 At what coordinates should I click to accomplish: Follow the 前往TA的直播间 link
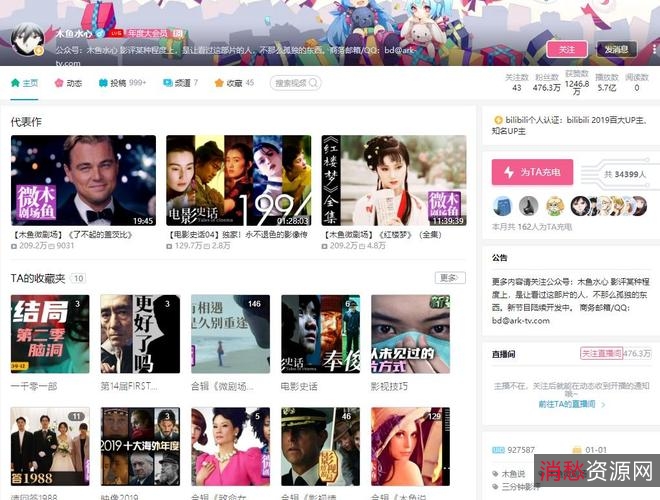coord(566,404)
